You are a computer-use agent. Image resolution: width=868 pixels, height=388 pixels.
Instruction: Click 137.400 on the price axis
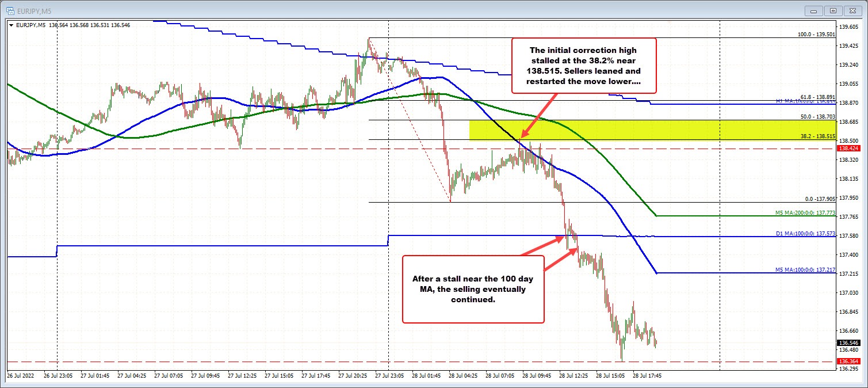pyautogui.click(x=849, y=254)
